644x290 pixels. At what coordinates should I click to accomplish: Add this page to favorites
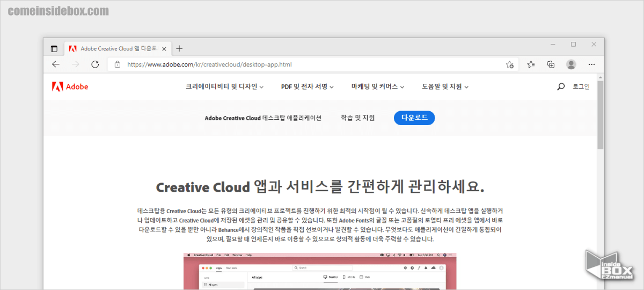point(510,64)
